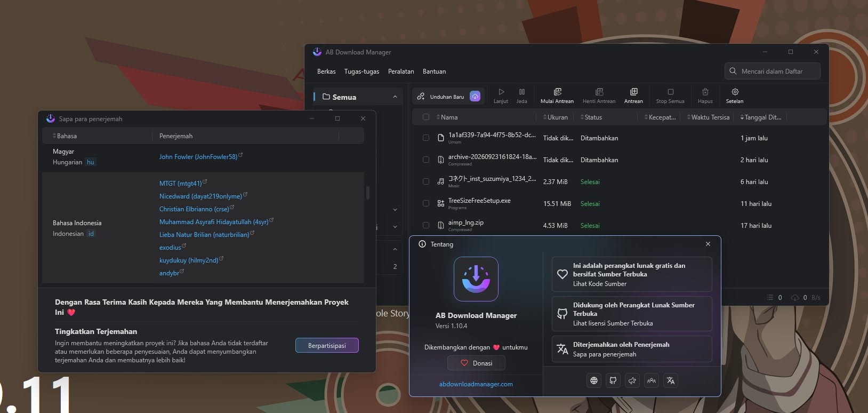Click the music file icon of the suzumiya row
The height and width of the screenshot is (413, 868).
coord(440,181)
